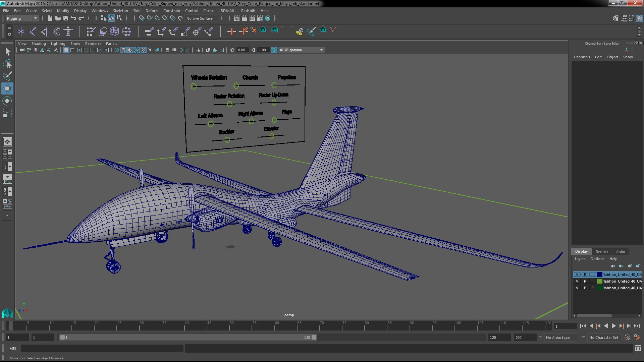The image size is (644, 362).
Task: Set a key with the orange plus icon
Action: click(x=231, y=32)
